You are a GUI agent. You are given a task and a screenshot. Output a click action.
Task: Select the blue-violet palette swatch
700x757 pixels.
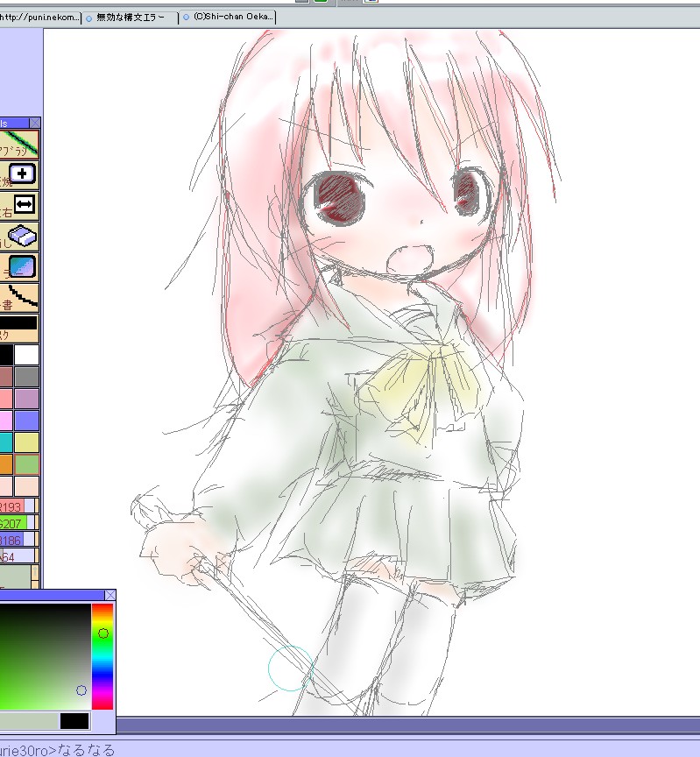pyautogui.click(x=27, y=421)
